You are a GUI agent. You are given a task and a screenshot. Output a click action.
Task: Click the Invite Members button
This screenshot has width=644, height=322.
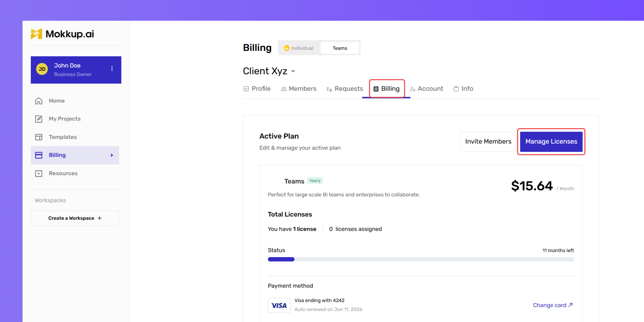[x=488, y=142]
